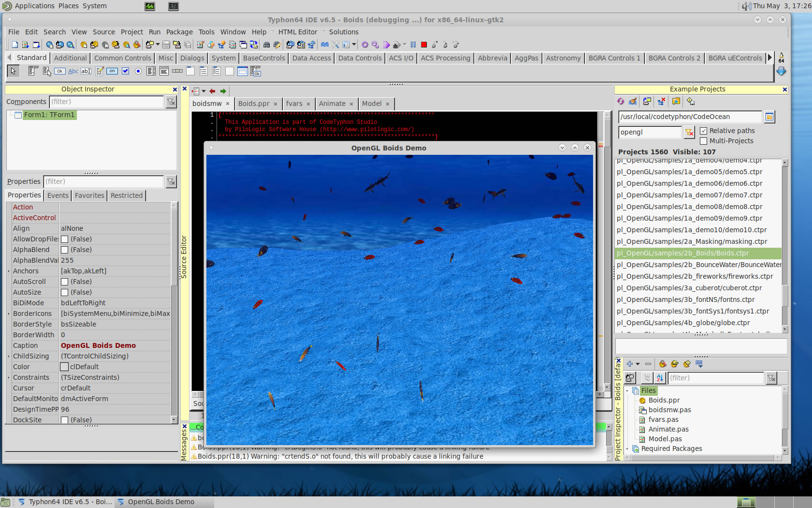Open the Applications menu in top panel
The width and height of the screenshot is (812, 508).
pos(34,6)
